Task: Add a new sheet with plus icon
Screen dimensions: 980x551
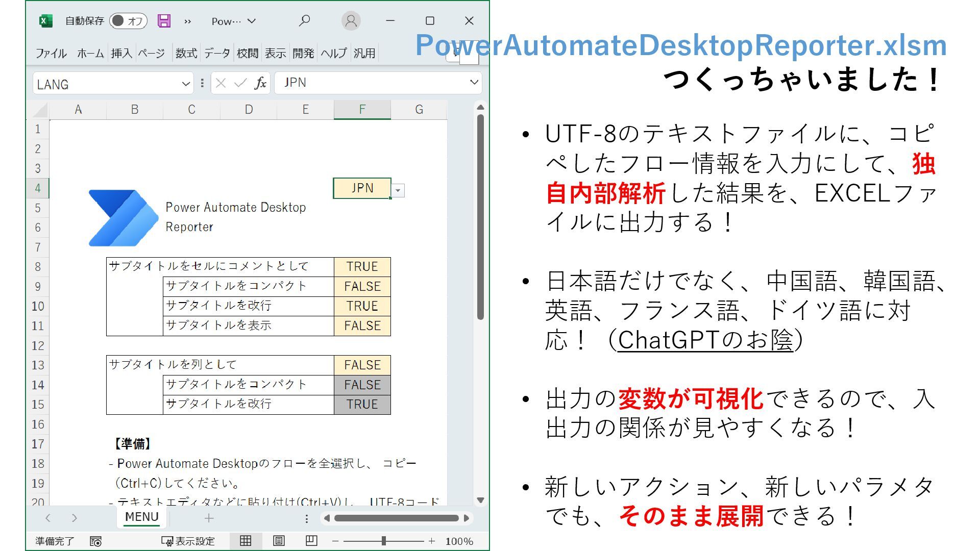Action: tap(209, 518)
